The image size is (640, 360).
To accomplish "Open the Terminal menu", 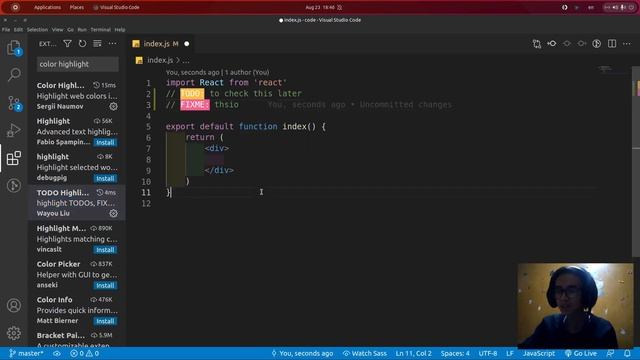I will click(x=100, y=30).
